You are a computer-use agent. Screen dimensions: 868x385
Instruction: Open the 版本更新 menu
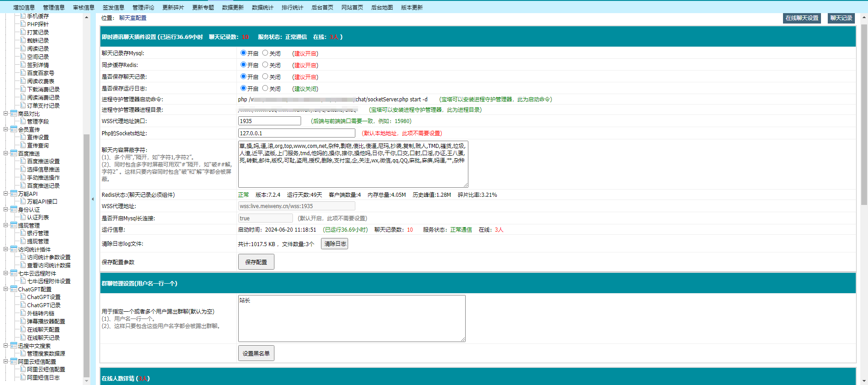click(x=412, y=7)
